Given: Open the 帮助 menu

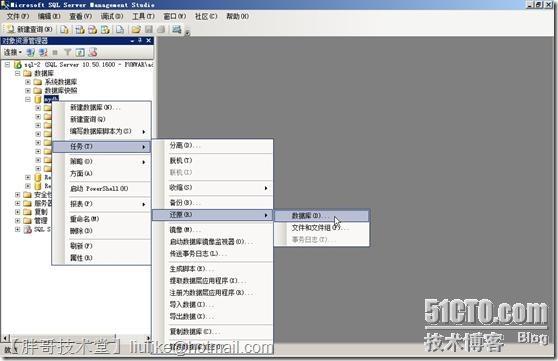Looking at the screenshot, I should (x=237, y=16).
